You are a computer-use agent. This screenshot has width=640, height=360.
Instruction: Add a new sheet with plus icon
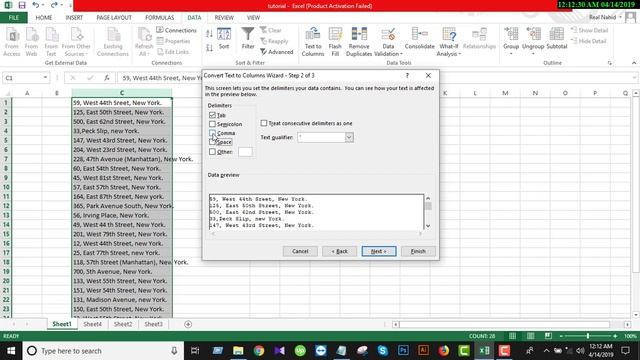click(188, 324)
